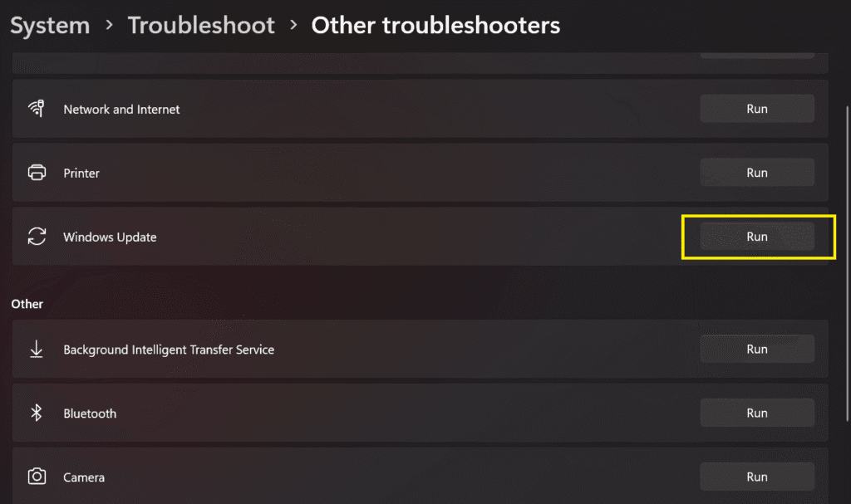The width and height of the screenshot is (851, 504).
Task: Click the Printer icon
Action: click(x=37, y=172)
